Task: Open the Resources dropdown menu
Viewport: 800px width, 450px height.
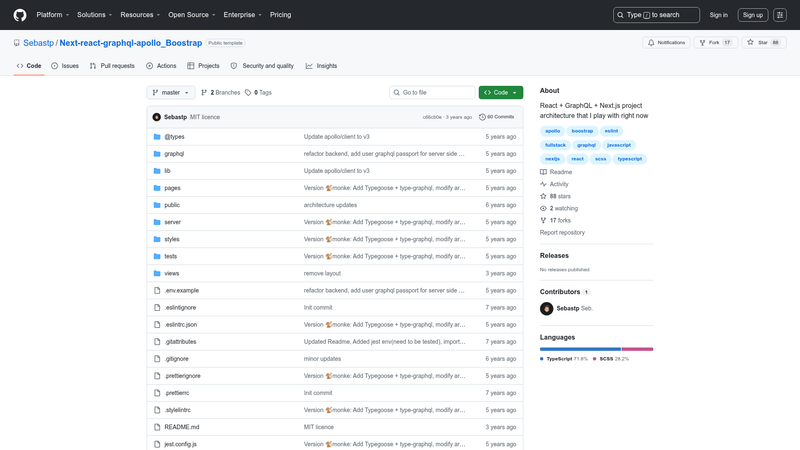Action: [x=140, y=15]
